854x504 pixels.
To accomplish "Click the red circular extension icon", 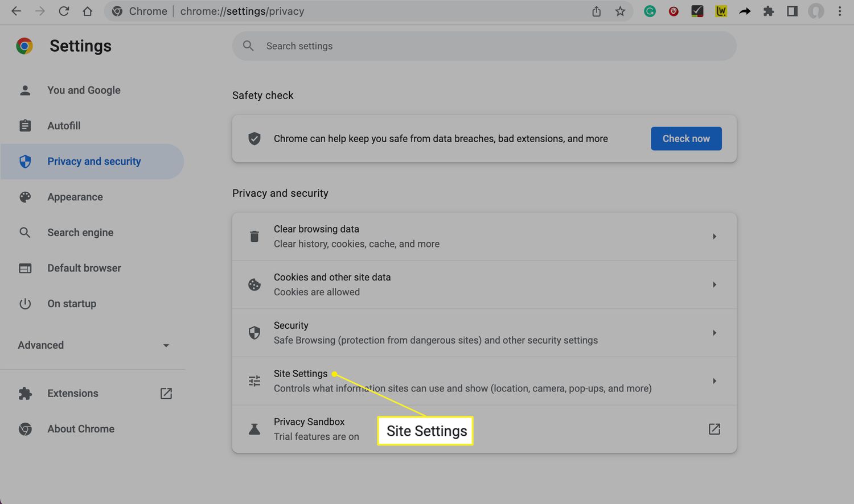I will coord(674,11).
